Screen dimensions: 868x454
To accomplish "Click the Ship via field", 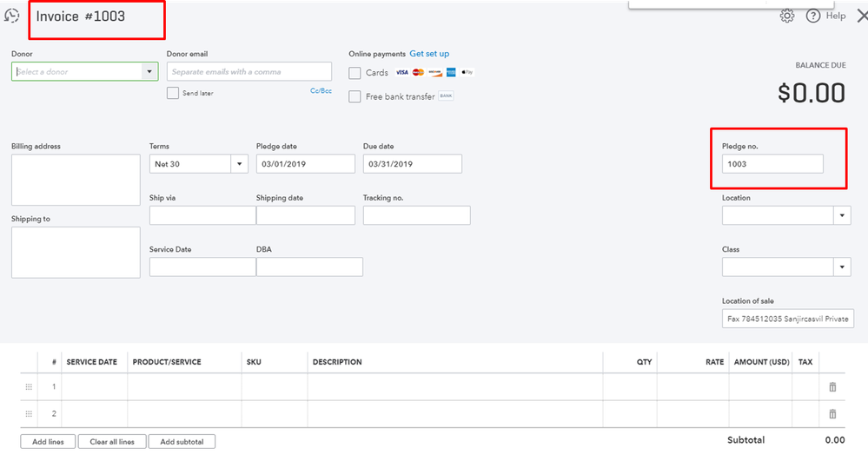I will (202, 215).
